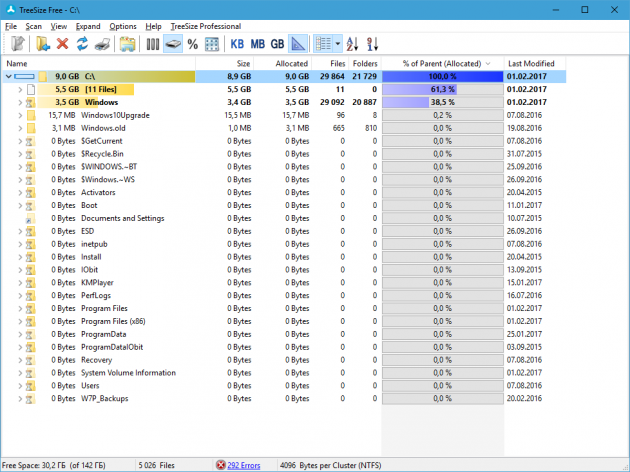This screenshot has height=472, width=630.
Task: Sort by % of Parent (Allocated) header
Action: 443,63
